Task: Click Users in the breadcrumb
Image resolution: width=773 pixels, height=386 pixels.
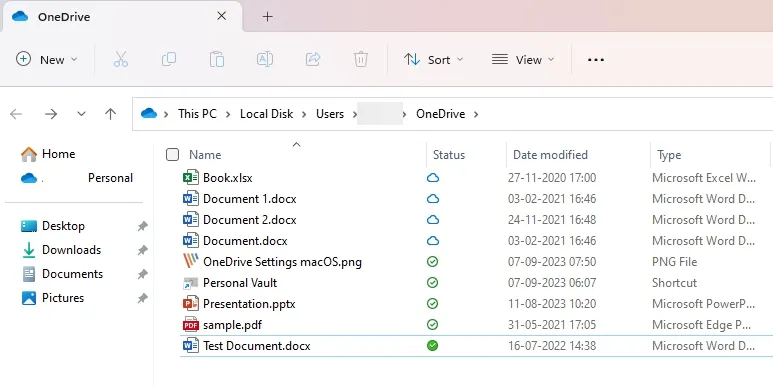Action: [330, 114]
